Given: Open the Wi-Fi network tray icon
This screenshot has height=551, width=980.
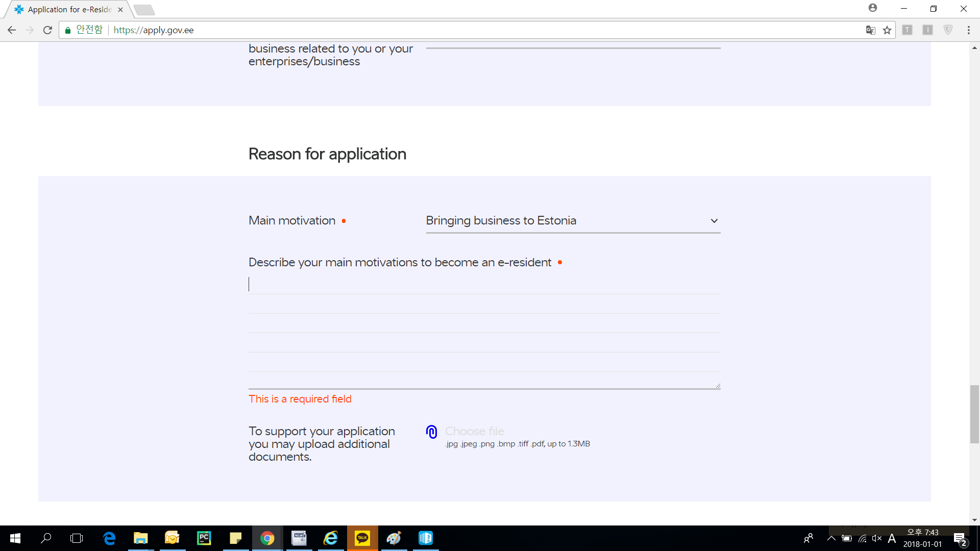Looking at the screenshot, I should (x=863, y=538).
